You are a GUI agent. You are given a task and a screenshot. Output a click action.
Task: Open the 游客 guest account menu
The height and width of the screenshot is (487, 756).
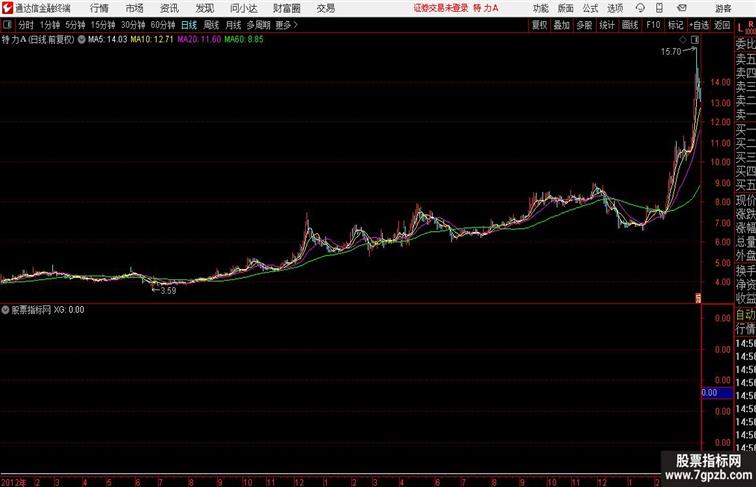723,8
